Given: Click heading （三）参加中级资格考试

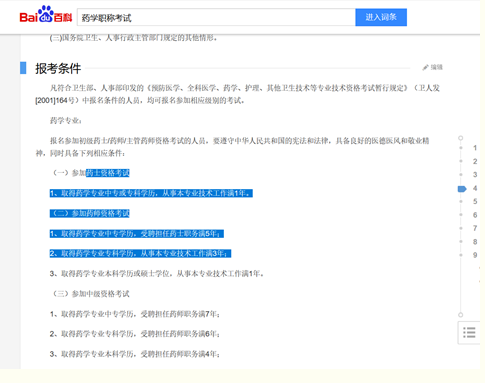Looking at the screenshot, I should 90,294.
